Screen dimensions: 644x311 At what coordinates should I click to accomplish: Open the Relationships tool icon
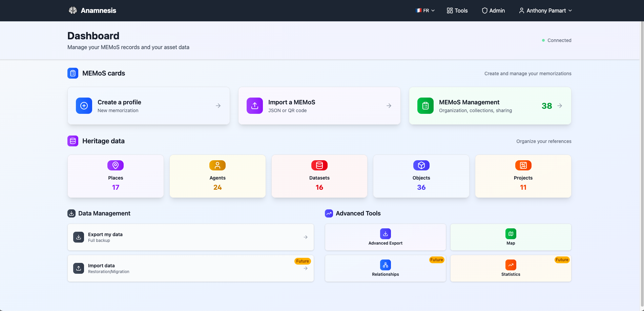point(386,265)
